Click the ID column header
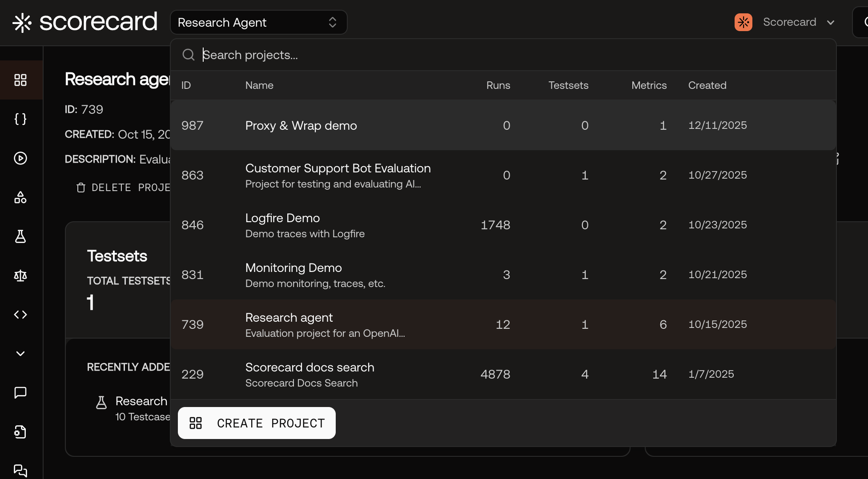 [186, 85]
